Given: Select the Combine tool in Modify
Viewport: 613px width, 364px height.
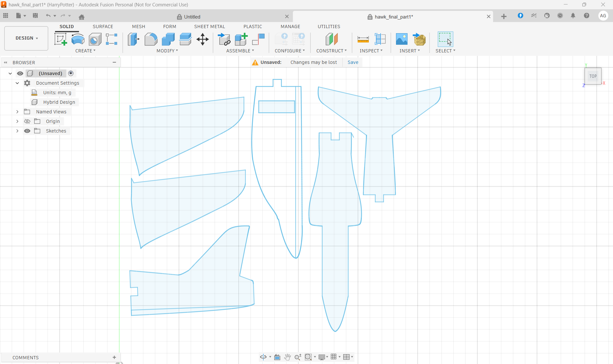Looking at the screenshot, I should [168, 39].
